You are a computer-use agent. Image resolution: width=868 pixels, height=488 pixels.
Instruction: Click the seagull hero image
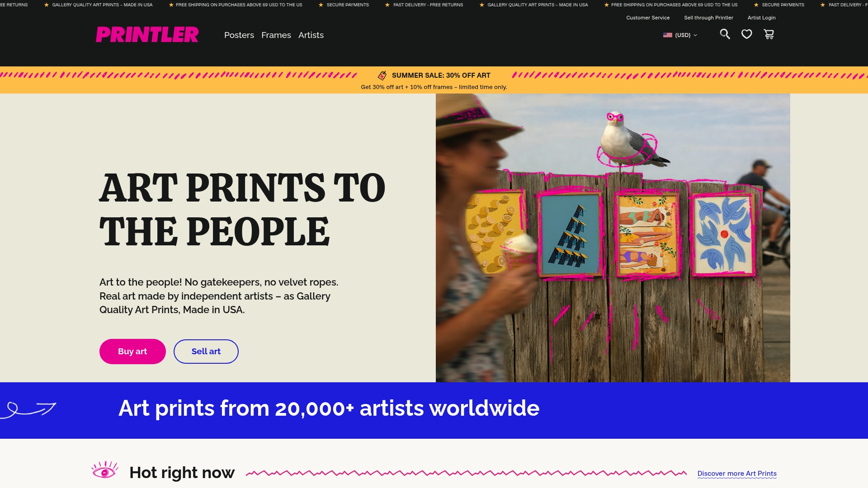pyautogui.click(x=613, y=238)
